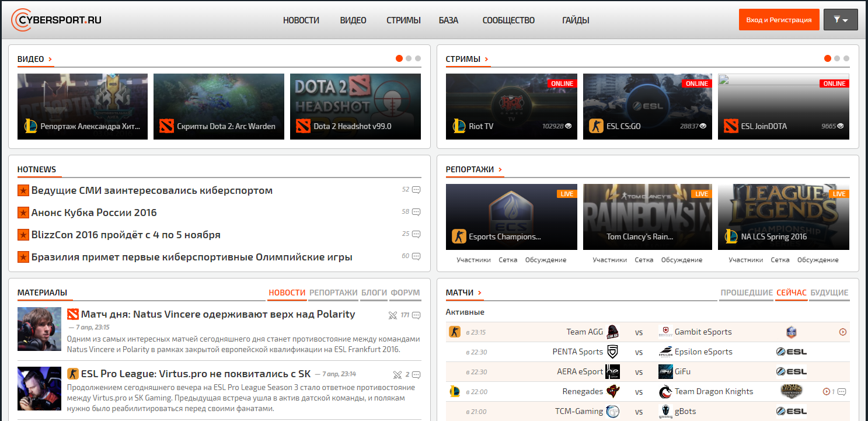Open the НОВОСТИ top menu item
The height and width of the screenshot is (421, 868).
(301, 20)
